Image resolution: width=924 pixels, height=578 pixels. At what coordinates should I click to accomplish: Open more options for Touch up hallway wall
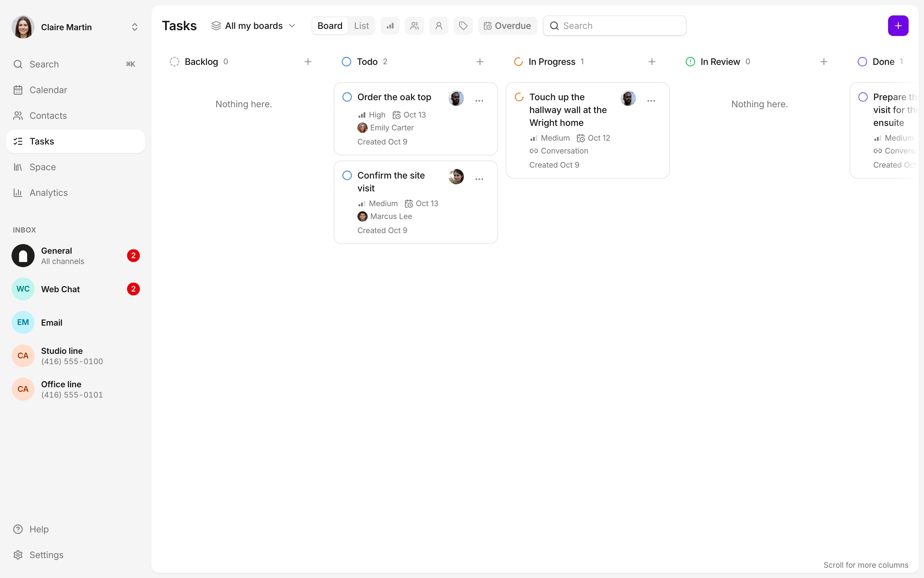[x=651, y=101]
